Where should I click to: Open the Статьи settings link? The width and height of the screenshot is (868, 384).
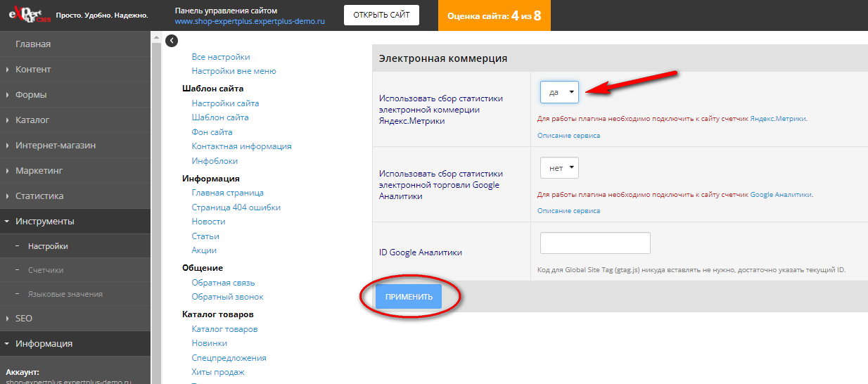(205, 236)
